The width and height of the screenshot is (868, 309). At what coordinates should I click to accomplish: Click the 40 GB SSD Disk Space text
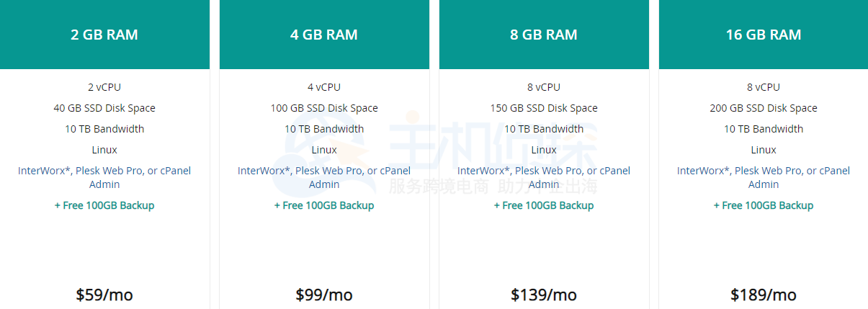tap(104, 108)
